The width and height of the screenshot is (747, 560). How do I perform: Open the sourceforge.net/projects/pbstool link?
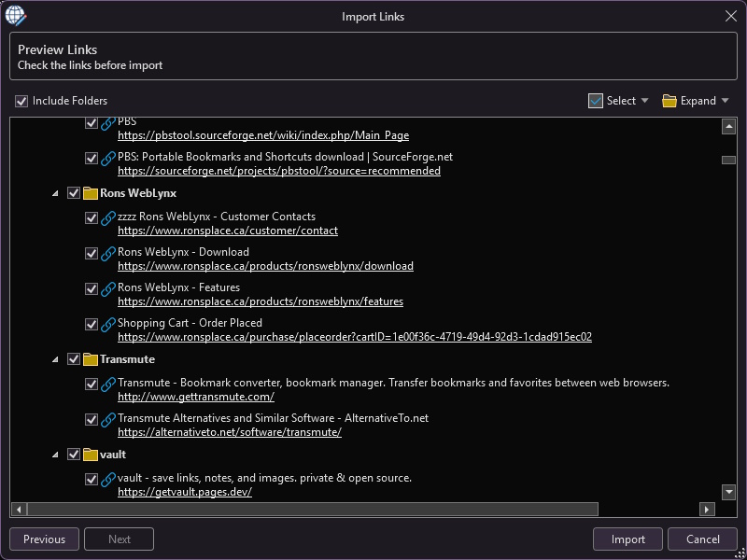tap(278, 171)
